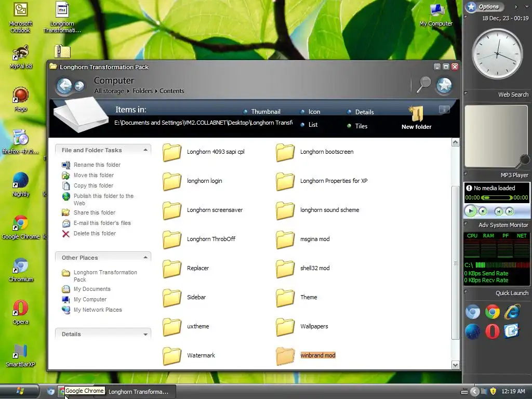The width and height of the screenshot is (532, 399).
Task: Click Move this folder
Action: pos(88,175)
